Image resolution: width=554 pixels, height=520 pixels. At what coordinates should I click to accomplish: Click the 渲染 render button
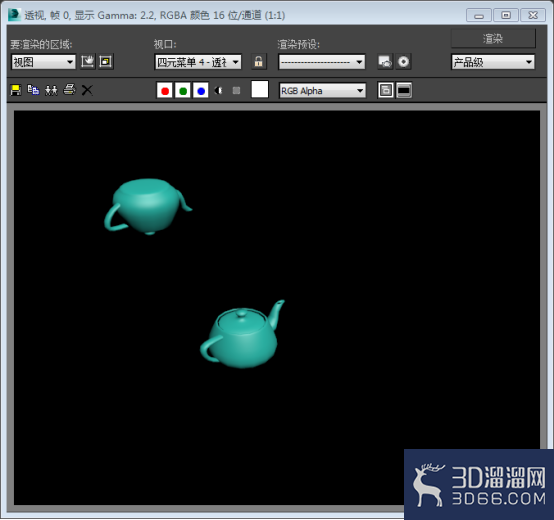tap(493, 39)
